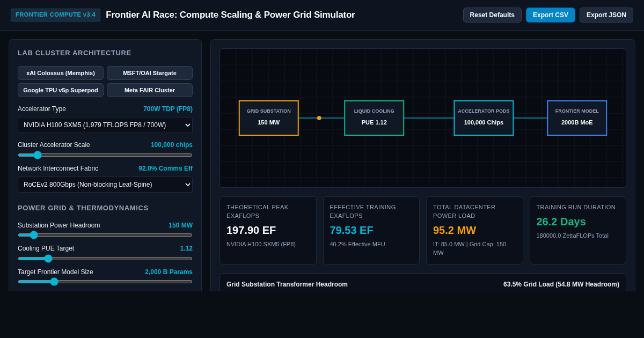Select the xAI Colossus (Memphis) preset

(61, 73)
